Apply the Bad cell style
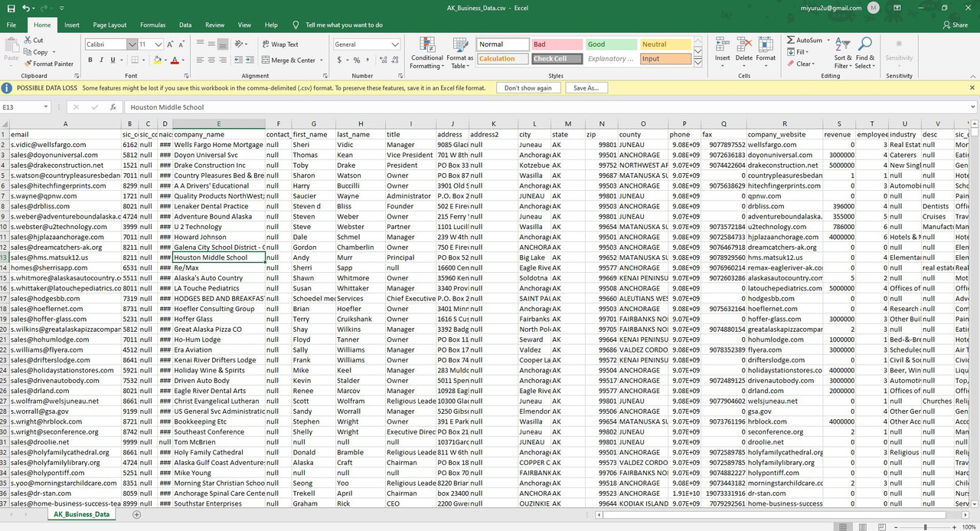 pos(557,44)
